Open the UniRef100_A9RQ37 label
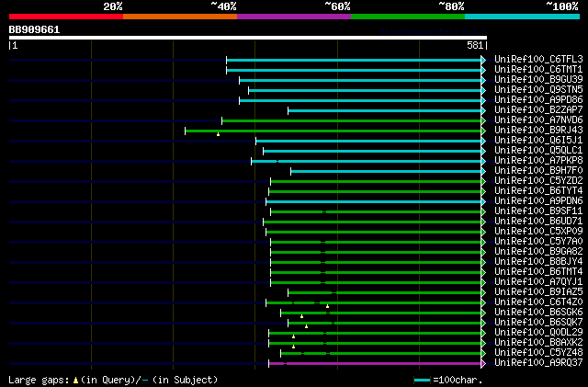The height and width of the screenshot is (387, 588). point(538,363)
